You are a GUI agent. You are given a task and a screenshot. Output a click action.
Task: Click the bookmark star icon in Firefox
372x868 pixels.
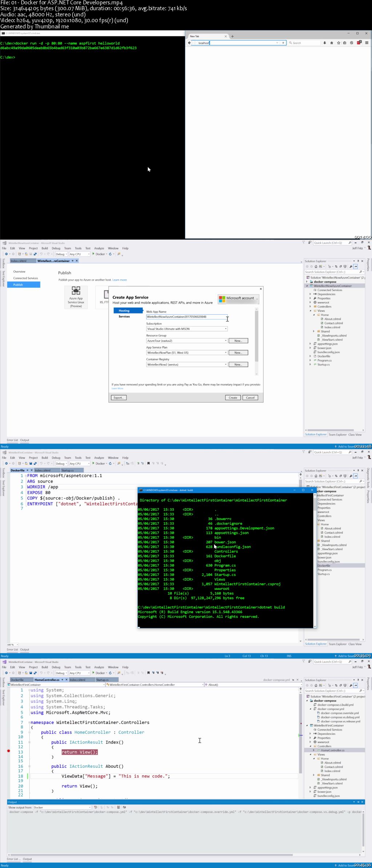339,43
